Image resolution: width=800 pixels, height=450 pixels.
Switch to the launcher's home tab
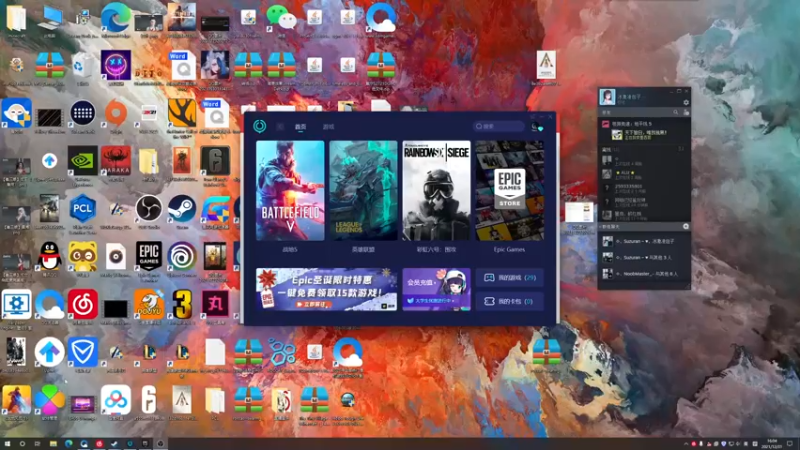coord(301,127)
